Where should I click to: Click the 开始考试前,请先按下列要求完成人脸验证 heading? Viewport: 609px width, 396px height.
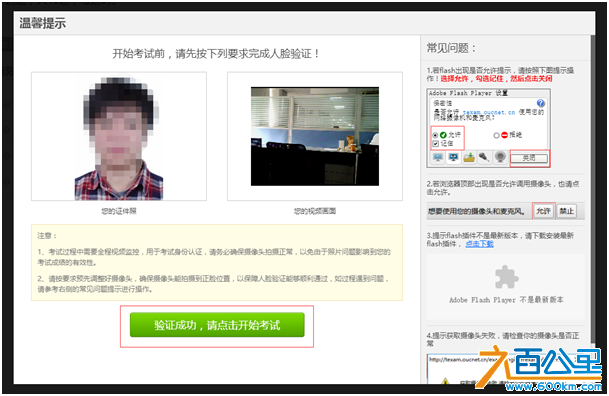[x=216, y=54]
